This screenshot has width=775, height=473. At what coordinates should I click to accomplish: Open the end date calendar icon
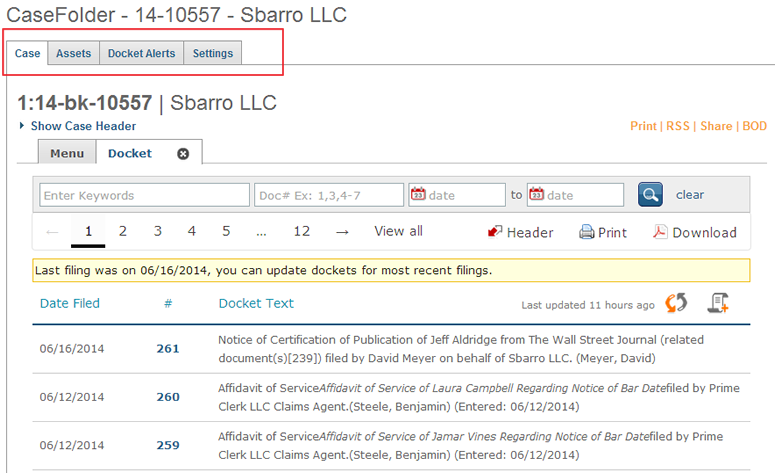tap(537, 194)
